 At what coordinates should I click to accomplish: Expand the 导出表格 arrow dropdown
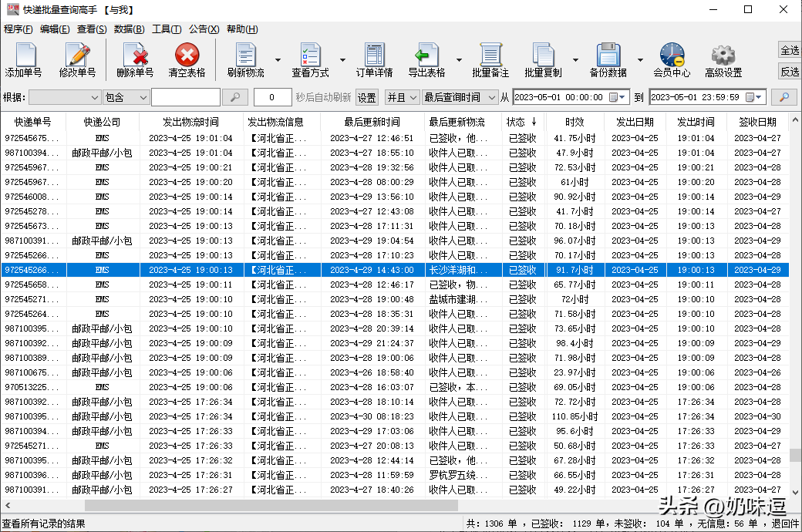460,60
